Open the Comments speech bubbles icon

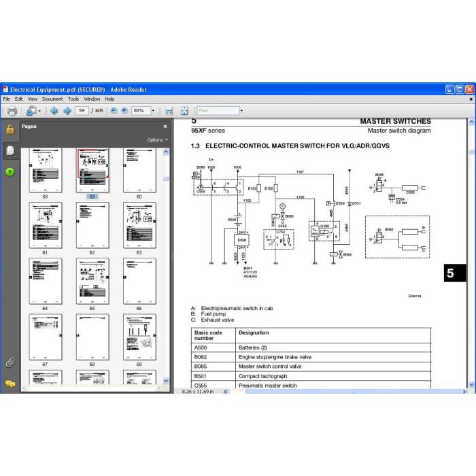(10, 384)
